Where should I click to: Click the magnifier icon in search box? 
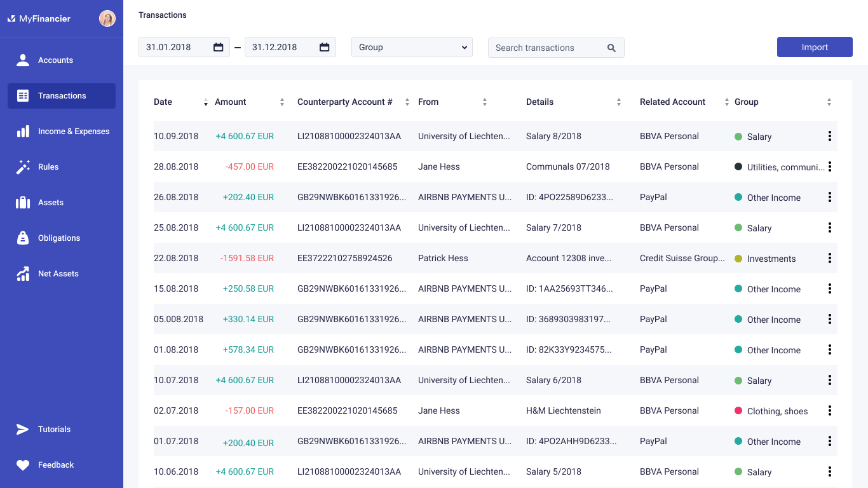click(x=611, y=48)
